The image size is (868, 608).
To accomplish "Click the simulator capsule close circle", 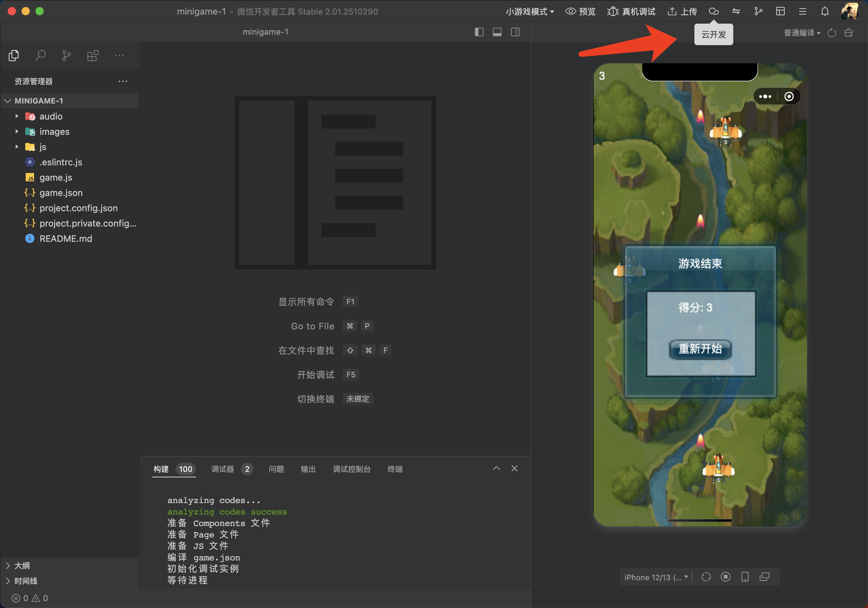I will 789,97.
